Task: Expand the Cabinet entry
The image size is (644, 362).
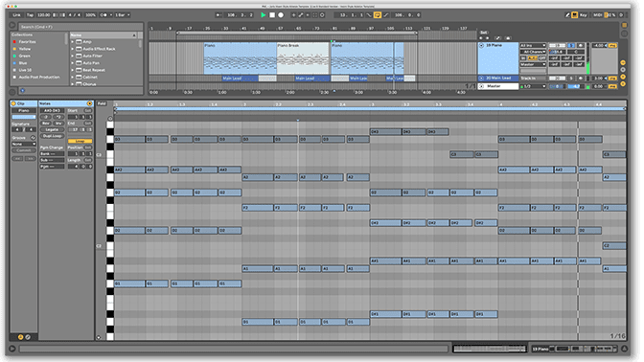Action: [x=73, y=77]
